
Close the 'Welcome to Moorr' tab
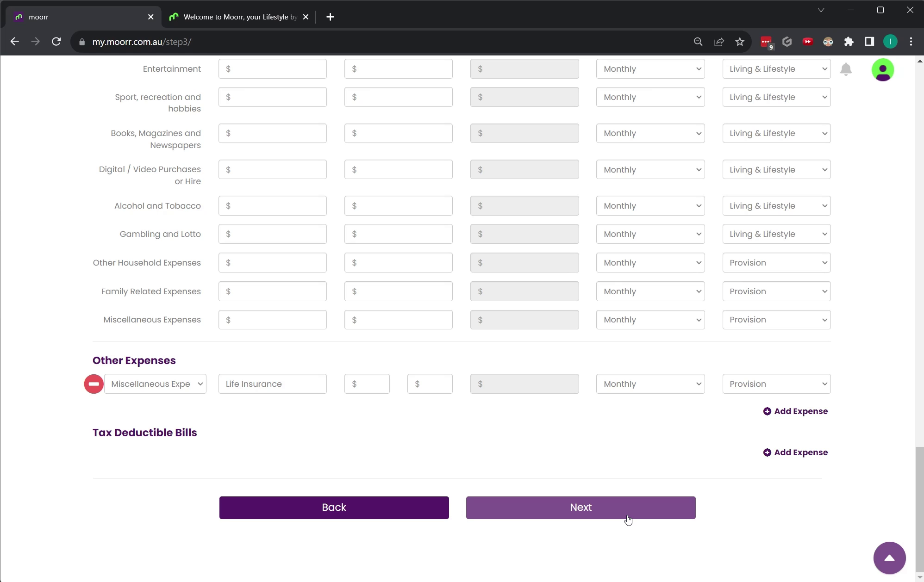tap(306, 17)
